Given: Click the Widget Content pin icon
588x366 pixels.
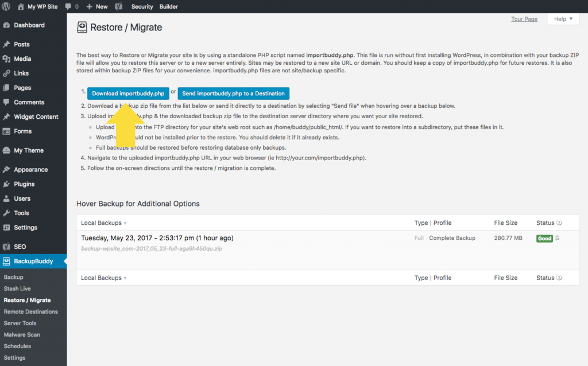Looking at the screenshot, I should point(6,117).
